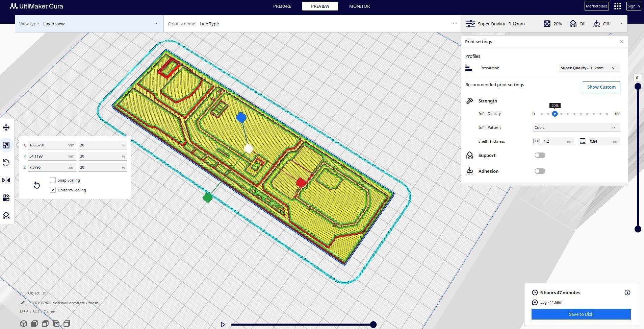Click Show Custom settings button
The height and width of the screenshot is (329, 644).
601,87
